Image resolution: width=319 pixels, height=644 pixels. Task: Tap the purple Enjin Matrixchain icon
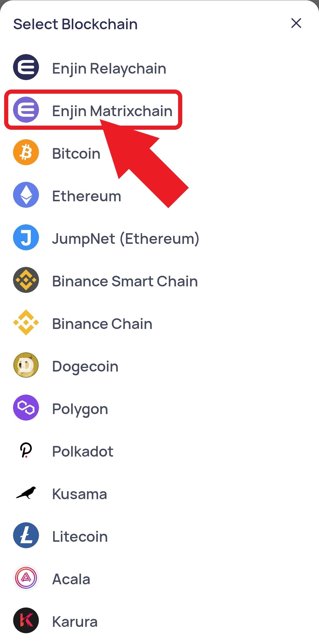point(26,110)
